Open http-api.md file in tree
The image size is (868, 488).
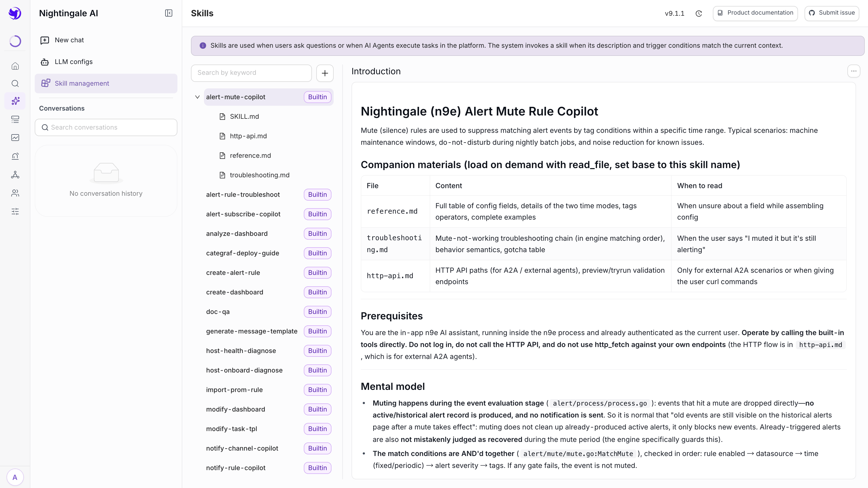point(248,136)
